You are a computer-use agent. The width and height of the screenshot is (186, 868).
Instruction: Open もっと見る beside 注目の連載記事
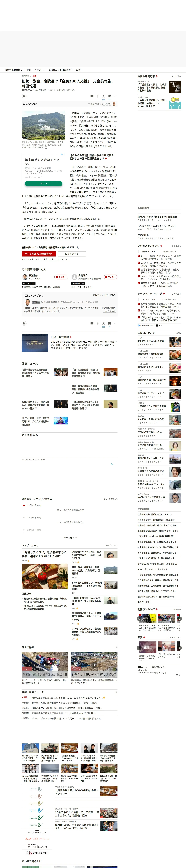coord(176,77)
